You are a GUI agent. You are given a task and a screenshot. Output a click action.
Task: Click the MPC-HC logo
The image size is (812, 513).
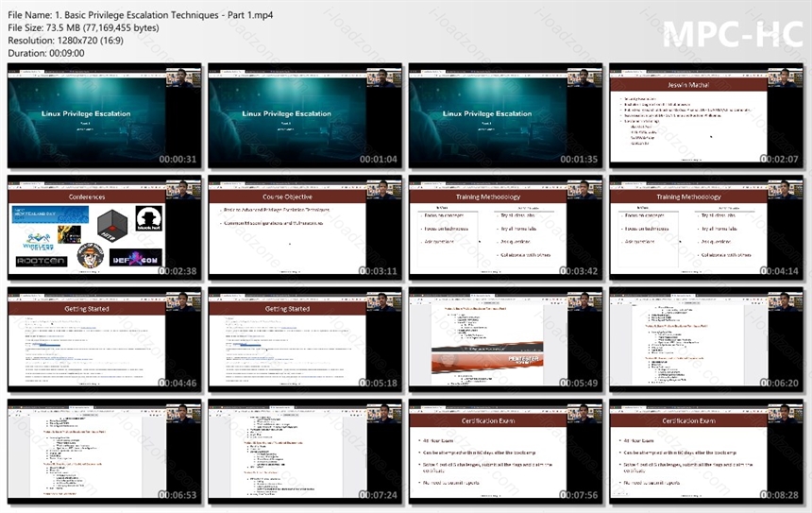(733, 34)
